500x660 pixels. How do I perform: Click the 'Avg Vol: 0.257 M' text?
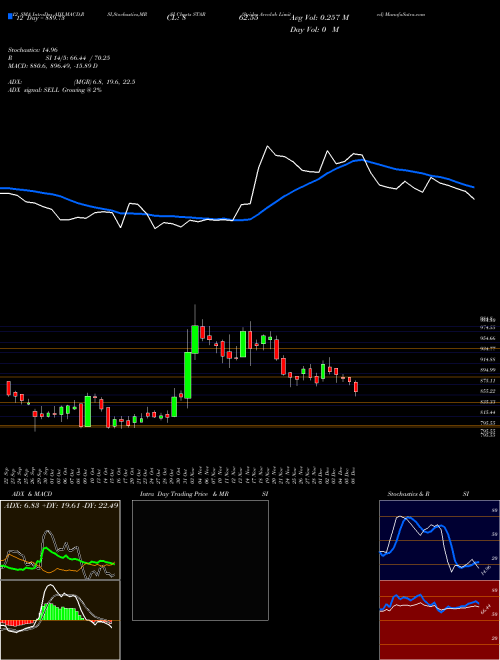coord(319,18)
